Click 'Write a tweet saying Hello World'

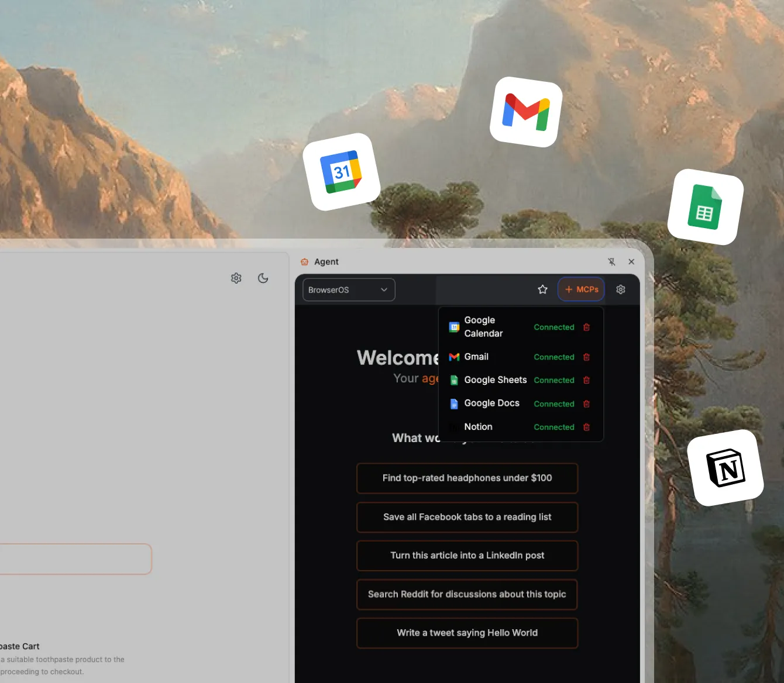(467, 633)
